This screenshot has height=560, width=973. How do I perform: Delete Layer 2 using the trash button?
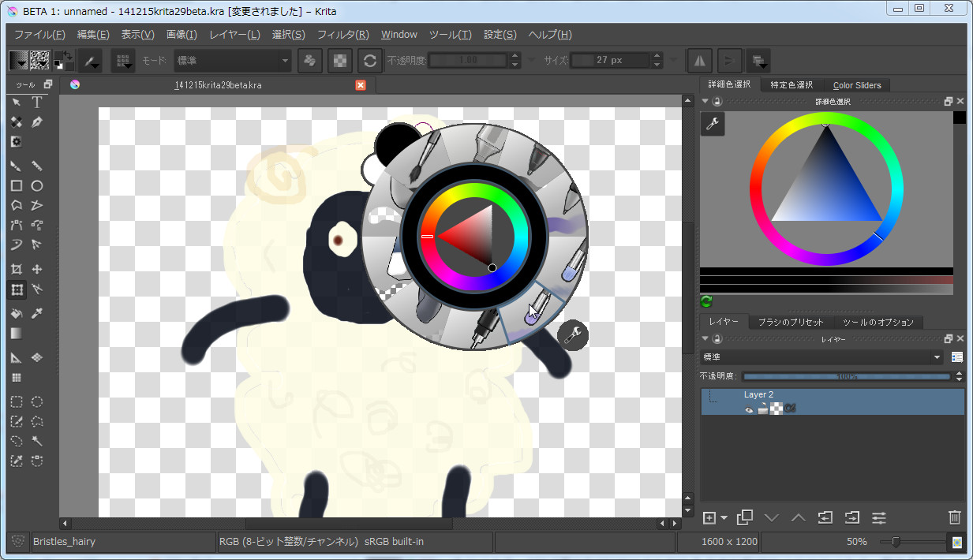(x=954, y=517)
